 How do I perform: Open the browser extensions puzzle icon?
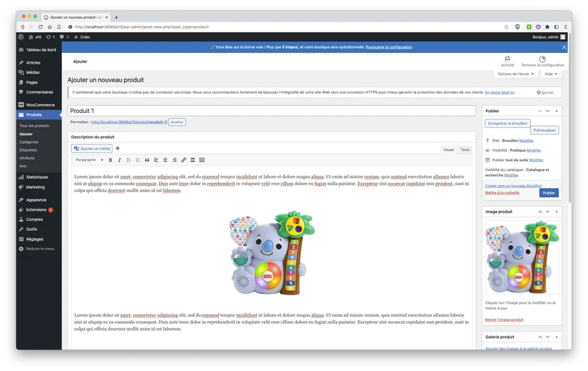[547, 27]
